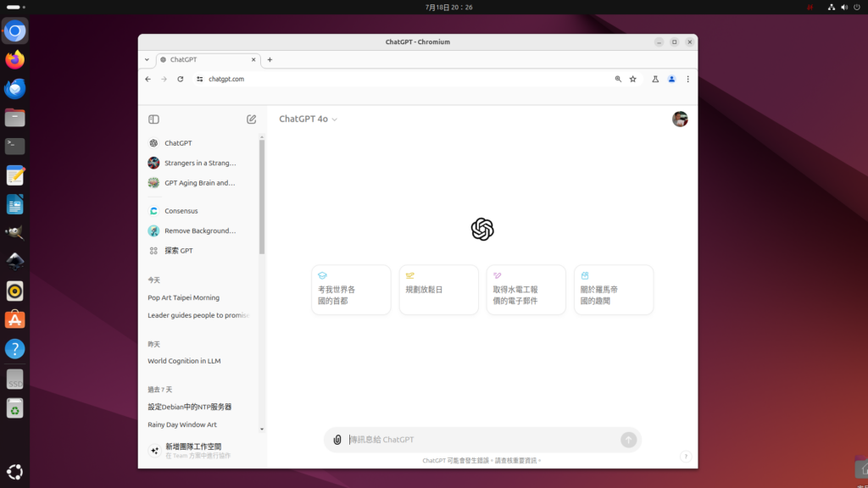The image size is (868, 488).
Task: Choose the 取得水電工報價的電子郵件 suggestion card
Action: tap(526, 290)
